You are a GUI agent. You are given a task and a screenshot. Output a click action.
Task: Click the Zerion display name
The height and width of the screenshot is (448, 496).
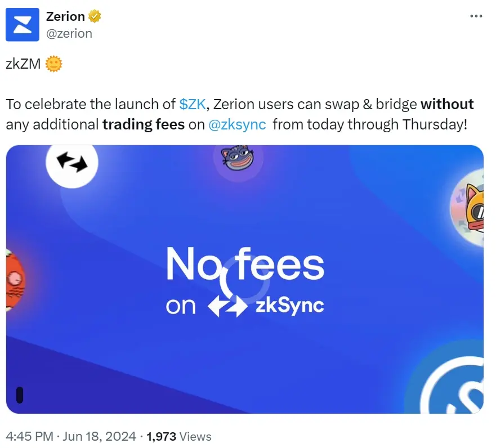click(x=64, y=16)
